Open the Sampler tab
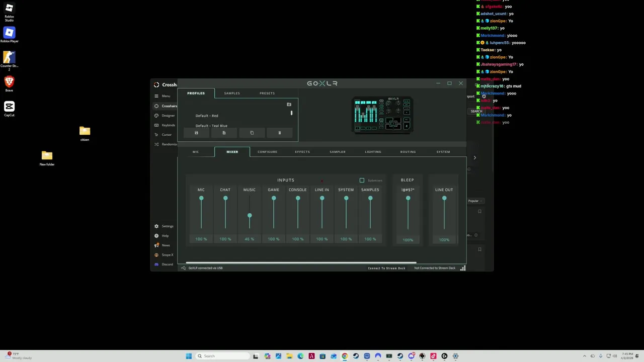Image resolution: width=644 pixels, height=362 pixels. [x=338, y=152]
